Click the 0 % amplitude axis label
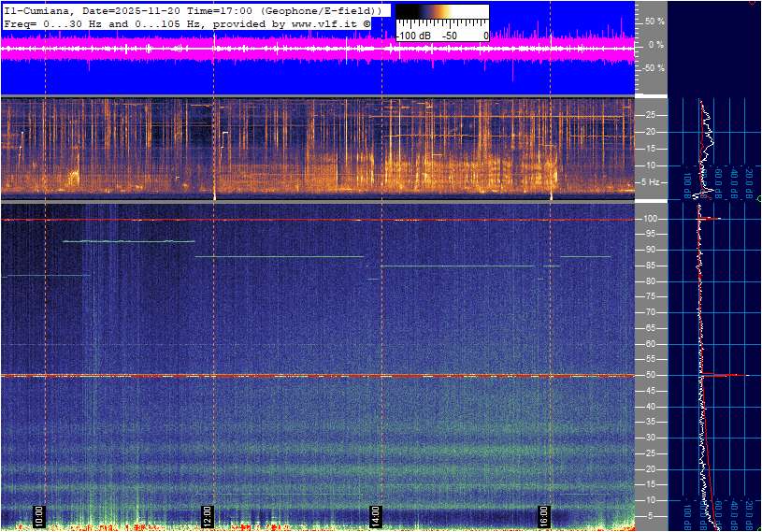The image size is (762, 532). (x=654, y=44)
